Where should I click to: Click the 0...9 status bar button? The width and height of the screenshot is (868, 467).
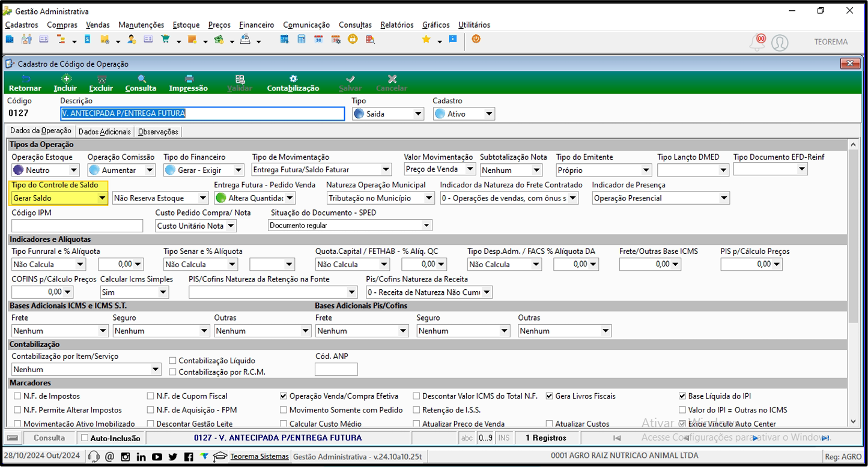click(485, 438)
